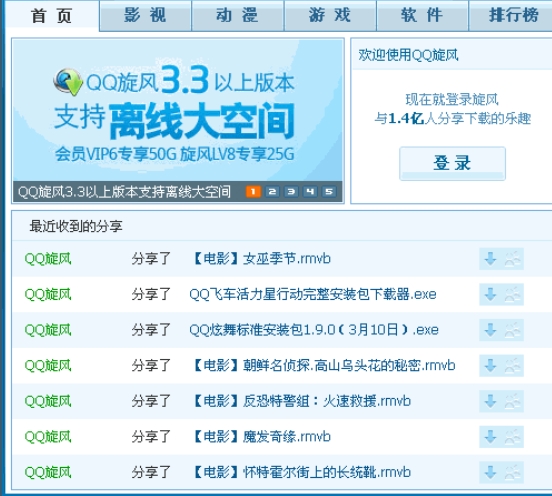The image size is (552, 496).
Task: Click the friends share icon for QQ飞车活力星行动
Action: tap(513, 294)
